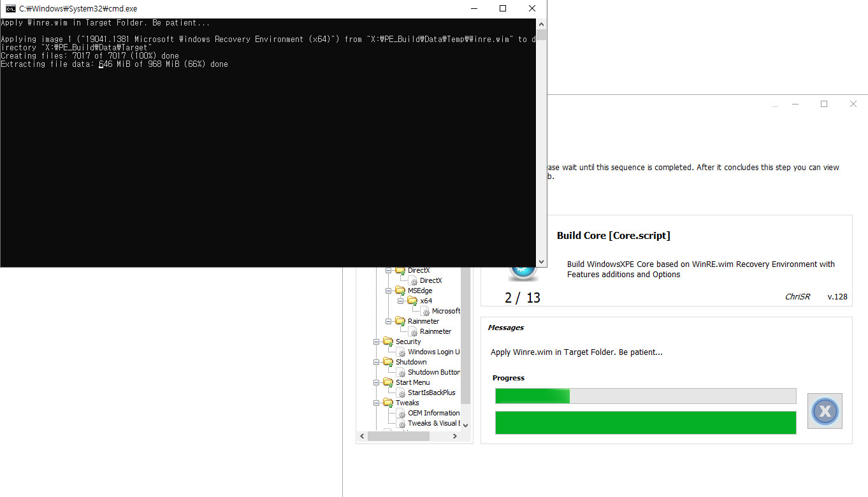The image size is (868, 497).
Task: Click the version label 'v.128'
Action: (837, 296)
